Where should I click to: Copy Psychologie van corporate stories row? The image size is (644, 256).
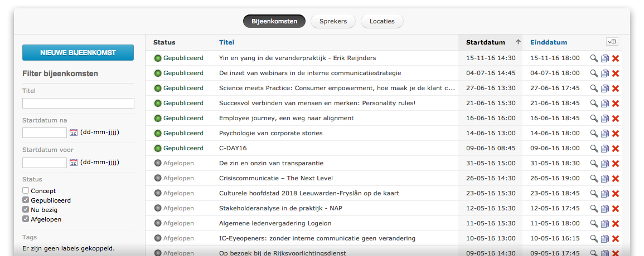(x=604, y=134)
